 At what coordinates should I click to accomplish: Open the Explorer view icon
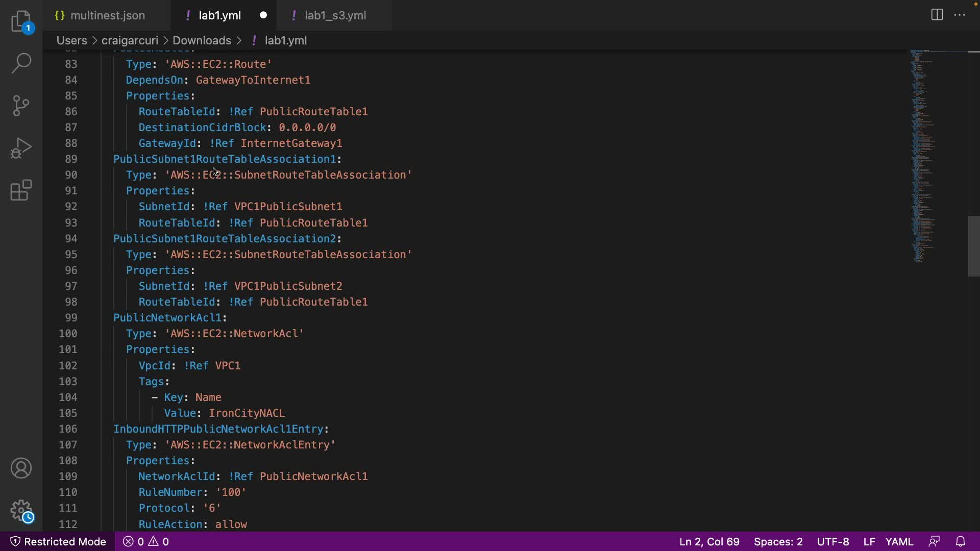tap(21, 21)
